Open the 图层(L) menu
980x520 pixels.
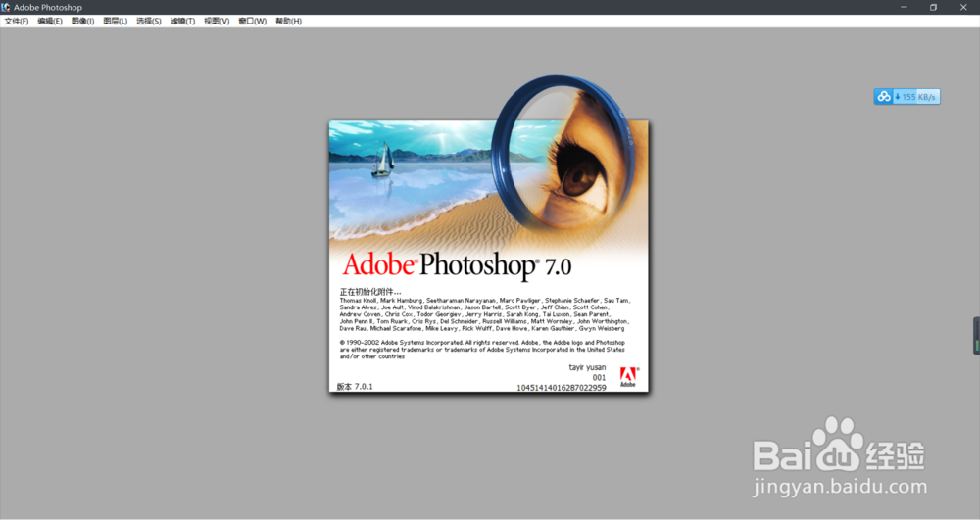click(115, 22)
